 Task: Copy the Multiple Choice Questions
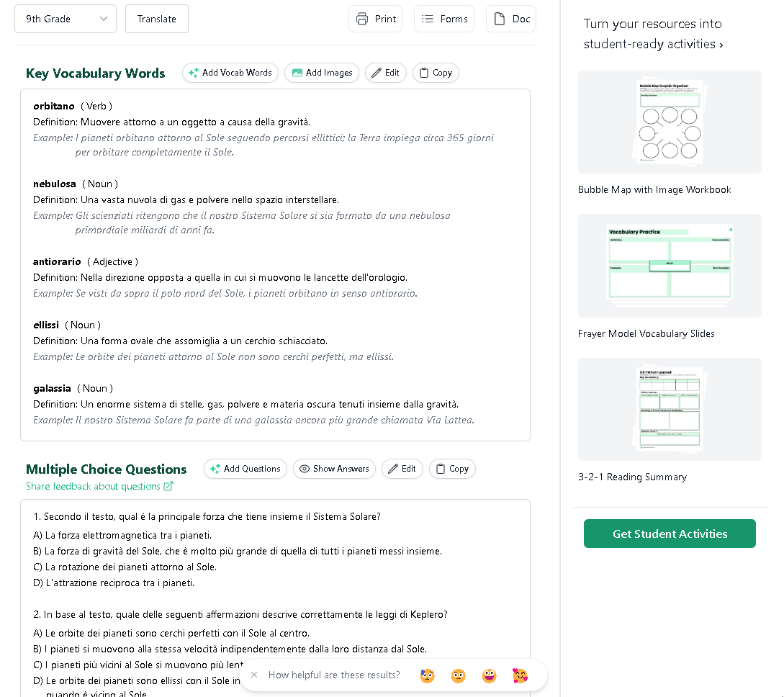(452, 469)
